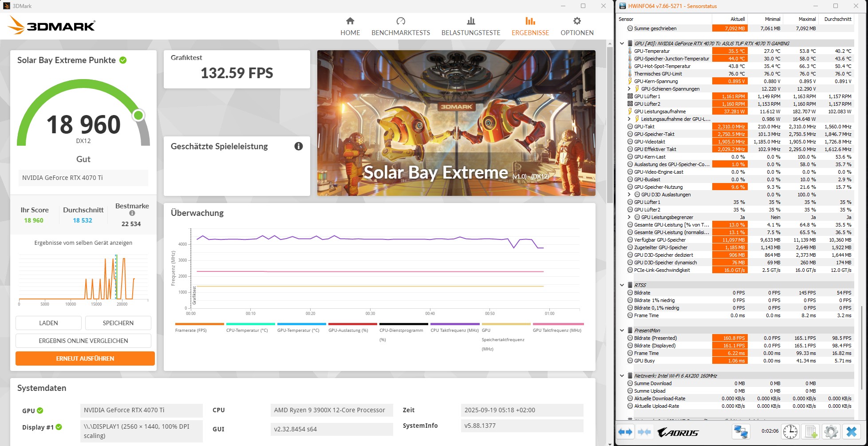Click ERGEBNIS ONLINE VERGLEICHEN button
The width and height of the screenshot is (868, 446).
point(83,341)
